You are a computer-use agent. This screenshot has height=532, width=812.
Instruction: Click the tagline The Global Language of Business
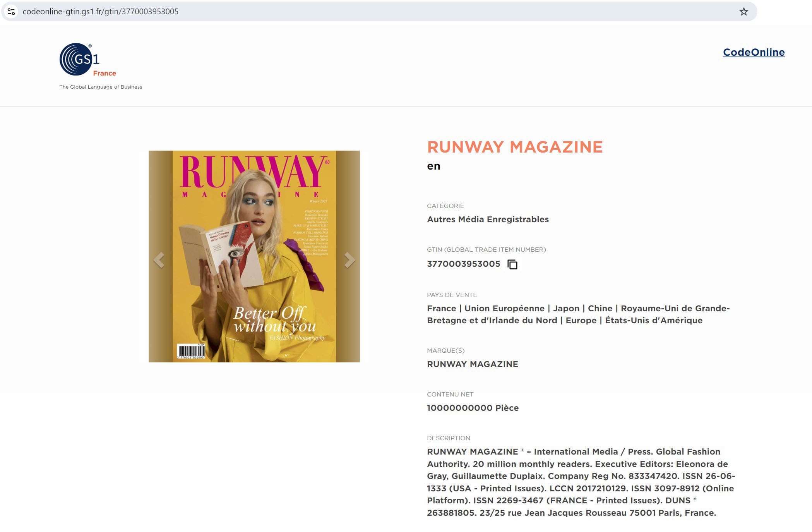101,87
